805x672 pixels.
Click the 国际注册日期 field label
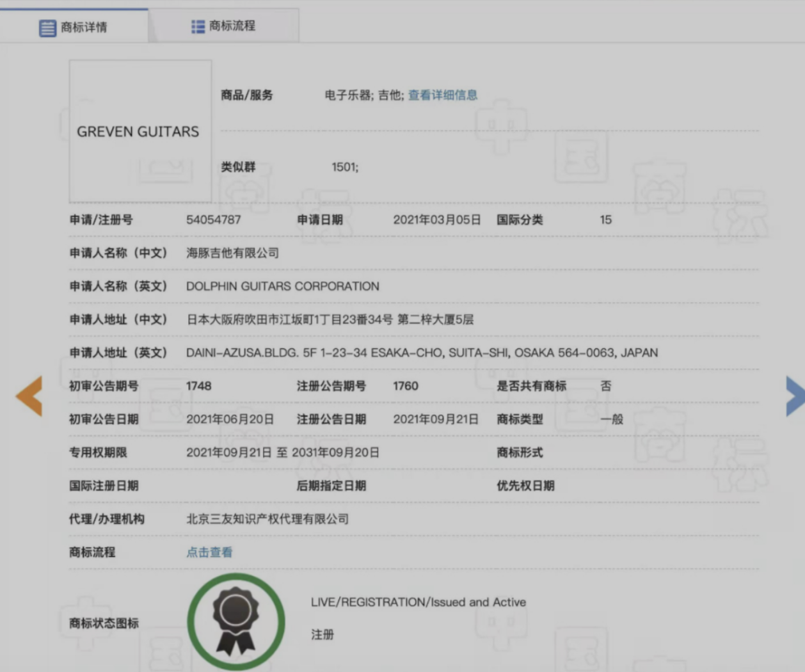pyautogui.click(x=104, y=486)
